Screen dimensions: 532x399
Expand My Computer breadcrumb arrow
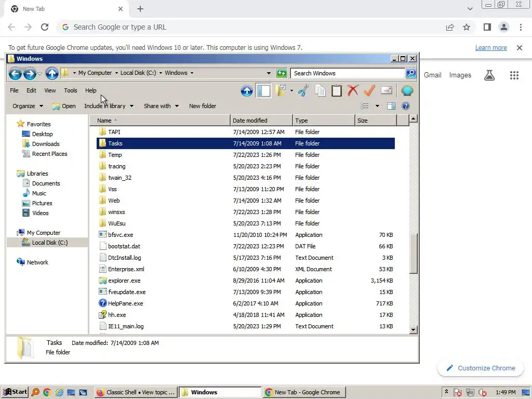pos(116,73)
